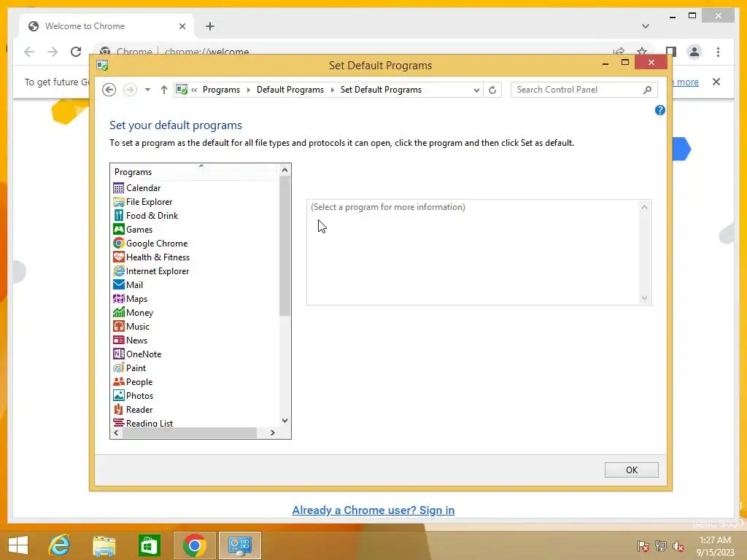Screen dimensions: 747x560
Task: Reload the Chrome welcome page
Action: [x=76, y=52]
